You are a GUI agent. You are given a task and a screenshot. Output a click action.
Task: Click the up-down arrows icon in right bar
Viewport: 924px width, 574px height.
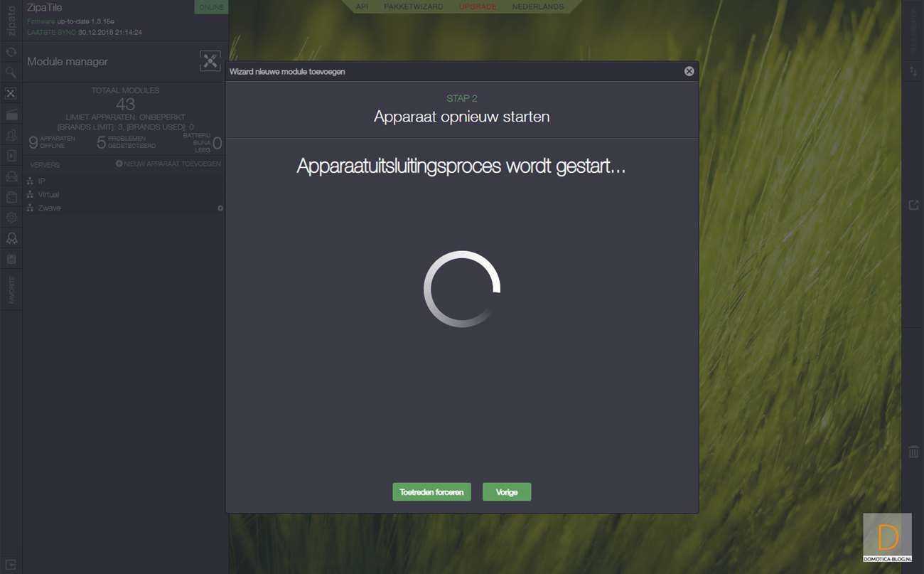(x=914, y=71)
